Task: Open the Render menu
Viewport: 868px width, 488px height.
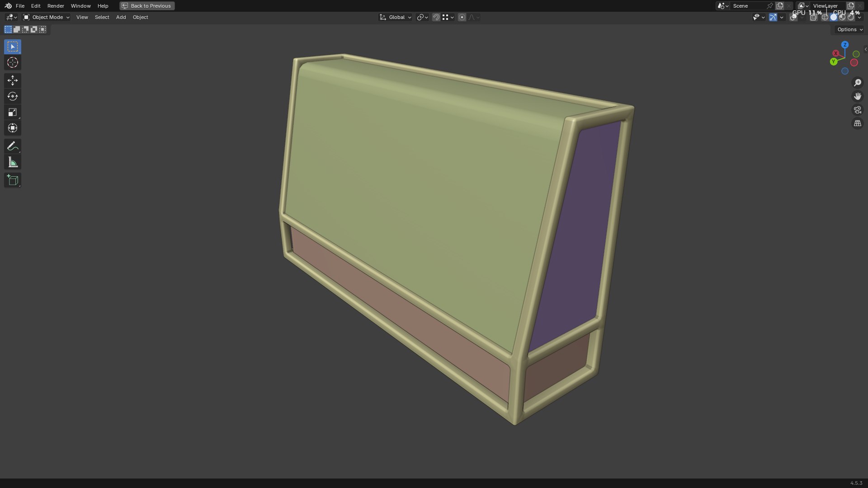Action: click(x=56, y=6)
